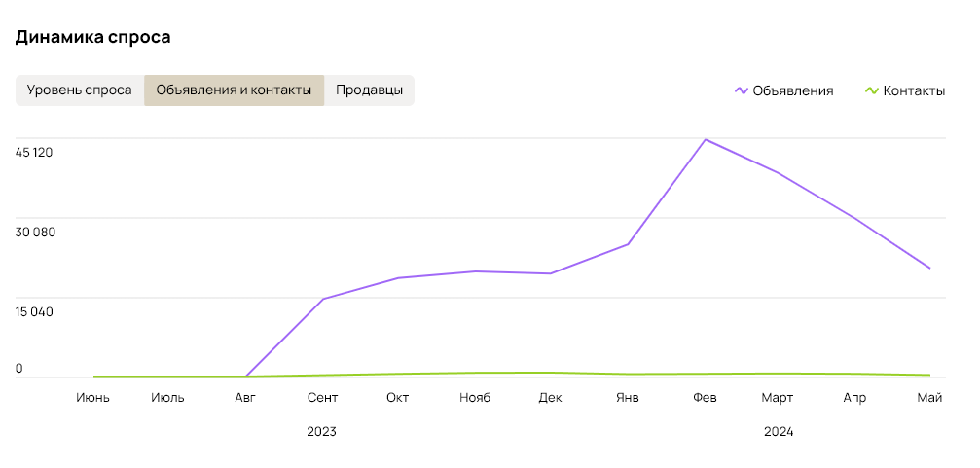Click the purple line point at Янв
This screenshot has width=980, height=468.
tap(628, 244)
